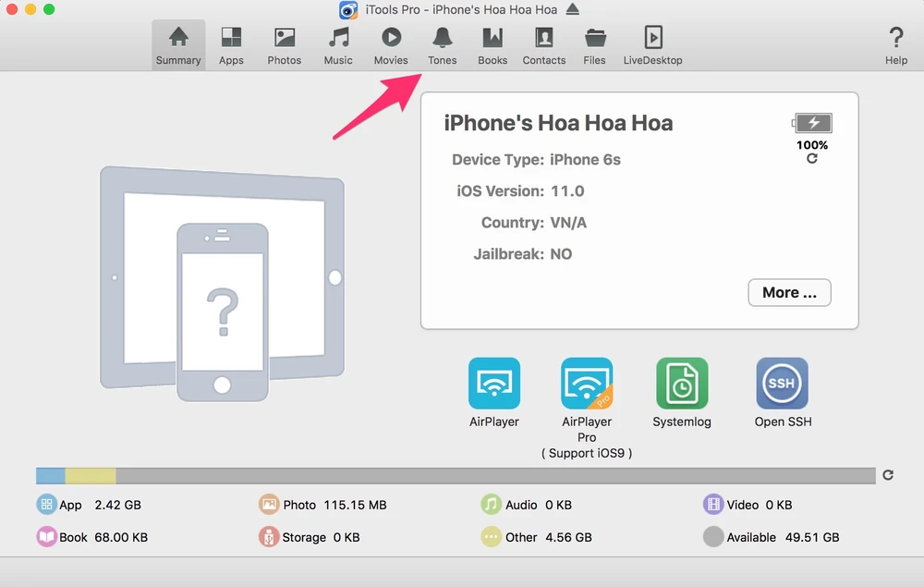
Task: Start the Open SSH tool
Action: 782,384
